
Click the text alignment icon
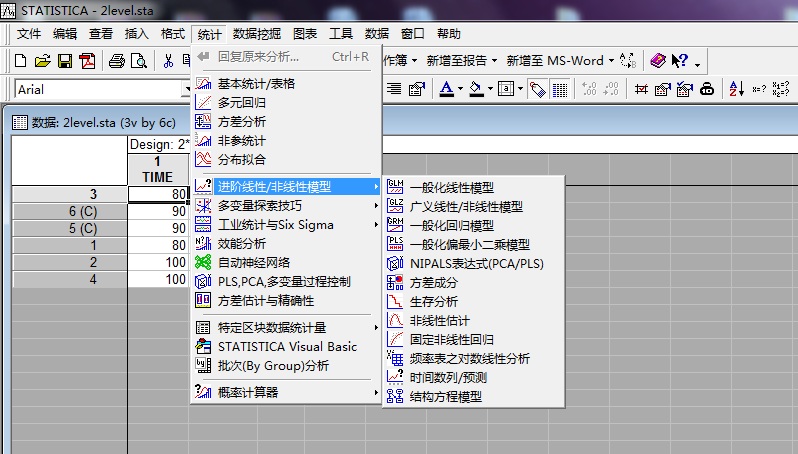(x=393, y=89)
